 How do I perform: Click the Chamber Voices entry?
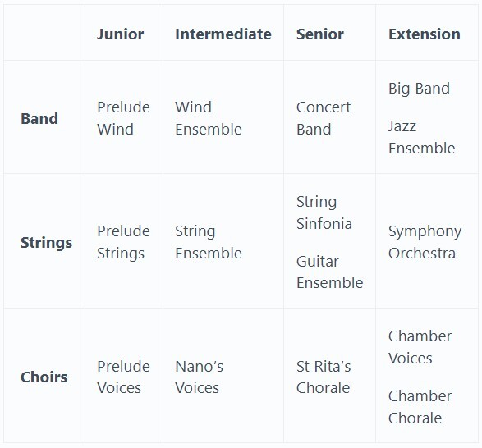pyautogui.click(x=420, y=347)
